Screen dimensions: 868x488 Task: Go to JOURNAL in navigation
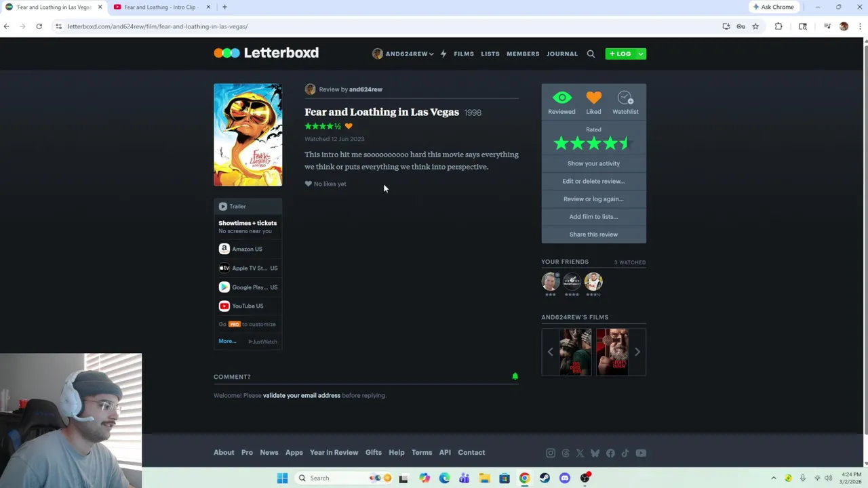click(562, 54)
